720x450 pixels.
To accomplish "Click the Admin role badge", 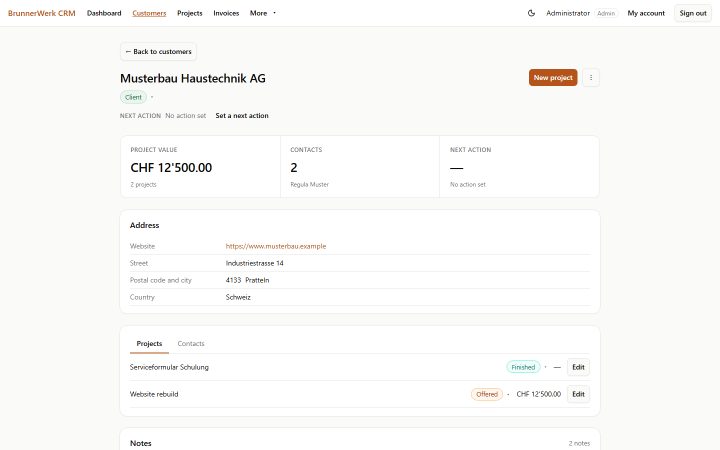I will pyautogui.click(x=606, y=13).
